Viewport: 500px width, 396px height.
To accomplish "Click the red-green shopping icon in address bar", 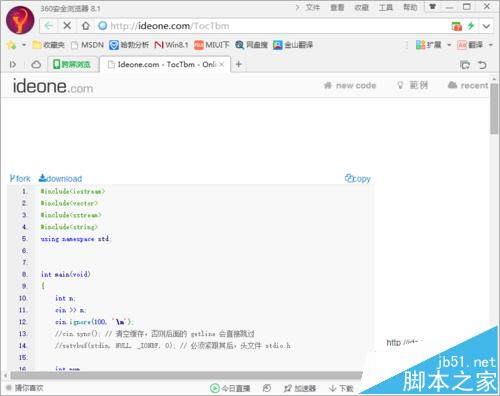I will pos(457,26).
